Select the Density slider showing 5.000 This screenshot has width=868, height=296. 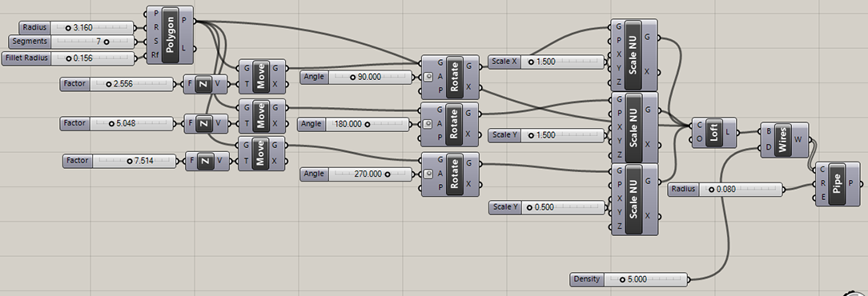tap(629, 279)
